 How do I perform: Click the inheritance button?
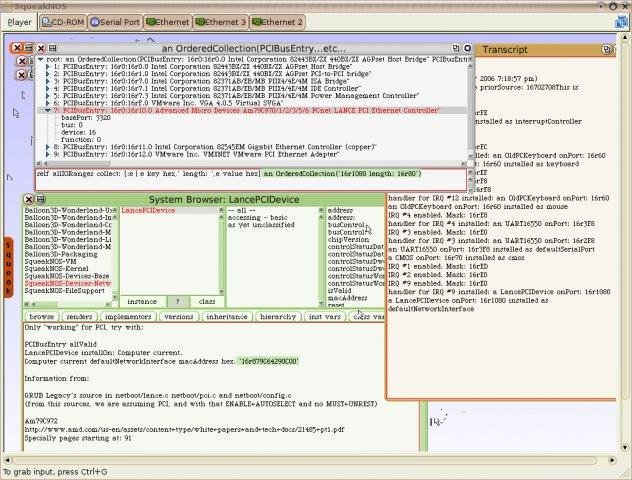coord(227,317)
